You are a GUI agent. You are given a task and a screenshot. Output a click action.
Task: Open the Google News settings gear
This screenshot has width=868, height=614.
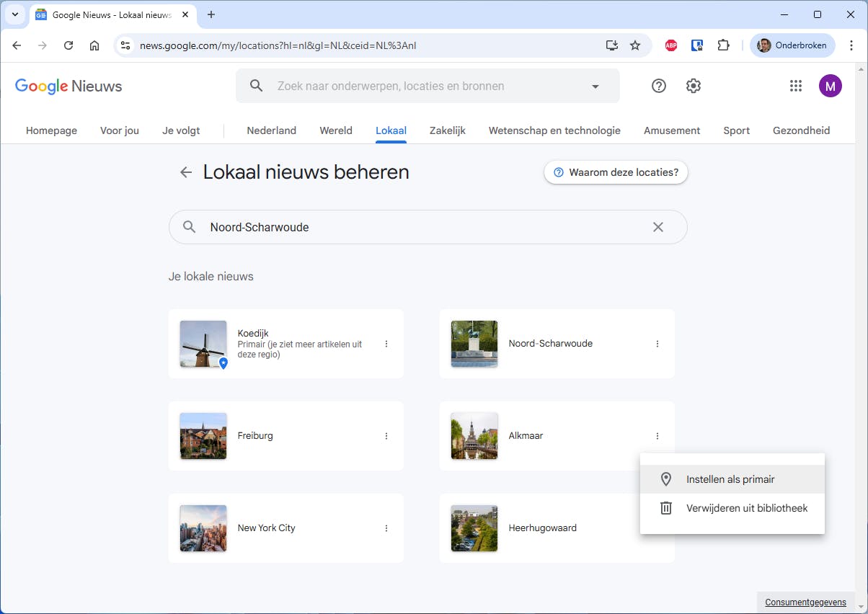pos(693,86)
